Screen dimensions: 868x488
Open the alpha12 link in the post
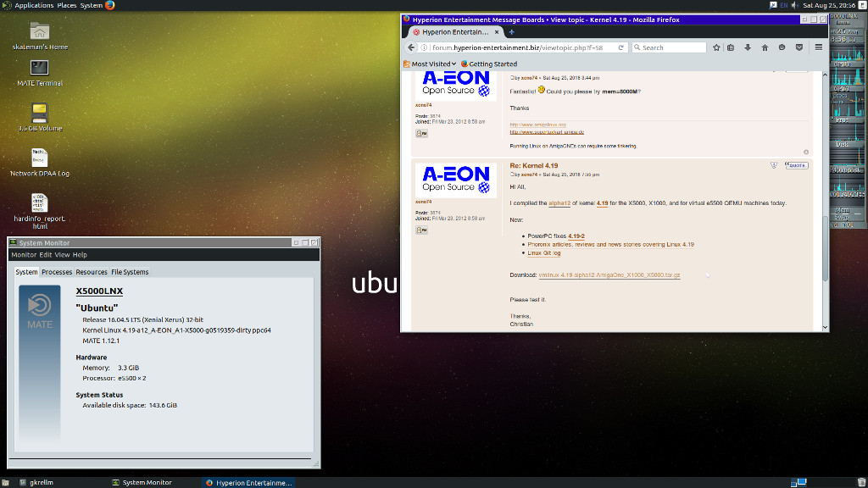click(x=559, y=203)
